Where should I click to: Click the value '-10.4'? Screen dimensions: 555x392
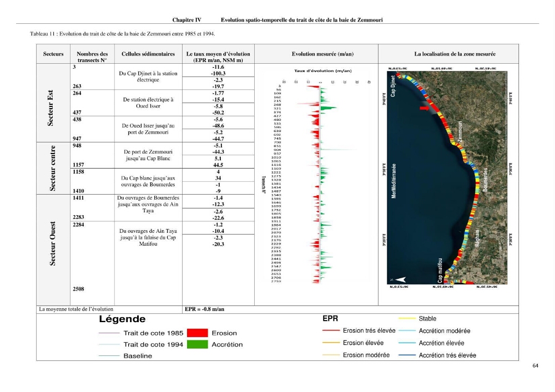[x=218, y=231]
